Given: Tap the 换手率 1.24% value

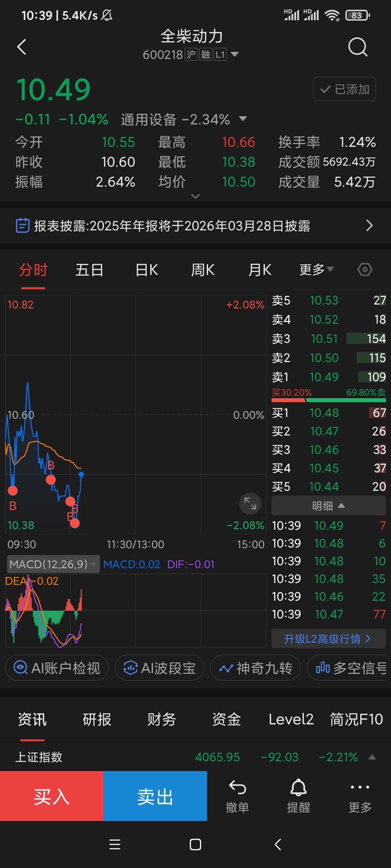Looking at the screenshot, I should pos(357,142).
